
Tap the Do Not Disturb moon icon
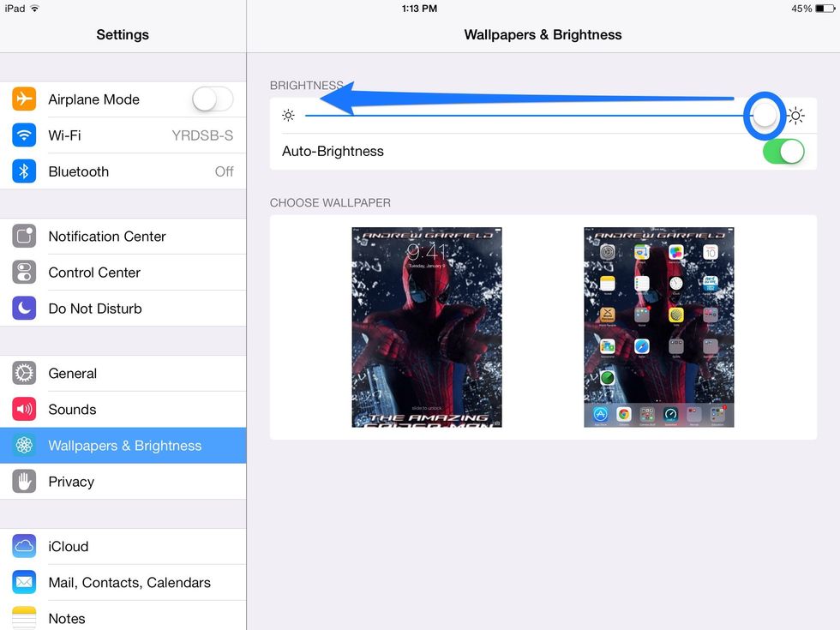(24, 309)
